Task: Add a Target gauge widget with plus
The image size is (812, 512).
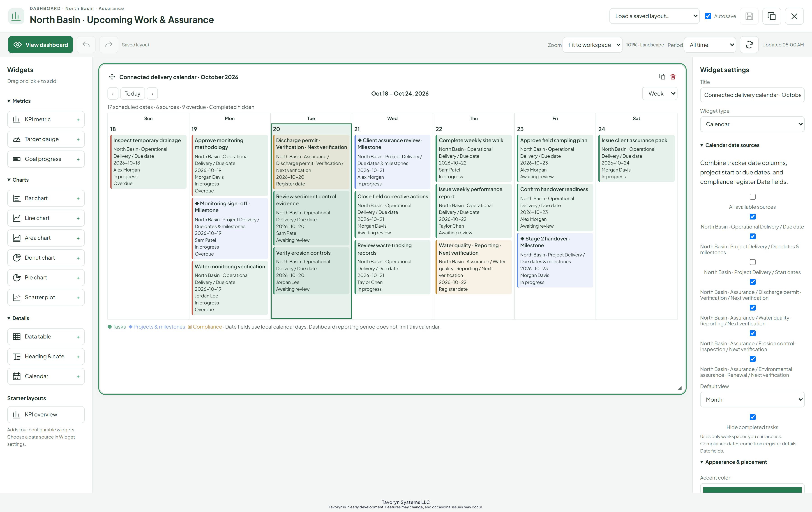Action: coord(78,139)
